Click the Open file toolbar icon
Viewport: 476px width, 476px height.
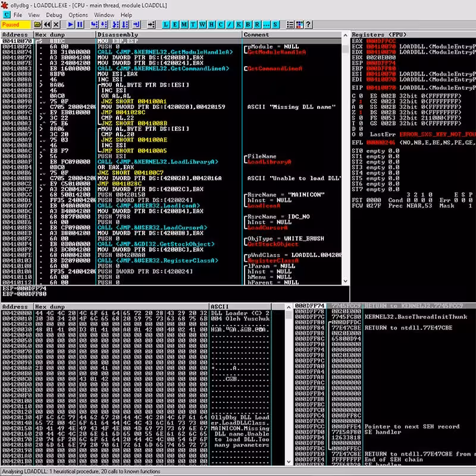click(38, 24)
